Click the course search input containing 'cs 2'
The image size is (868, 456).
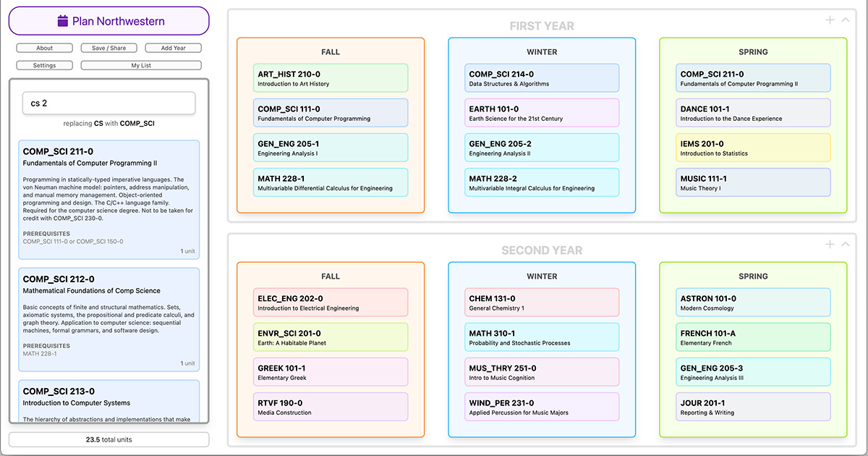[109, 103]
